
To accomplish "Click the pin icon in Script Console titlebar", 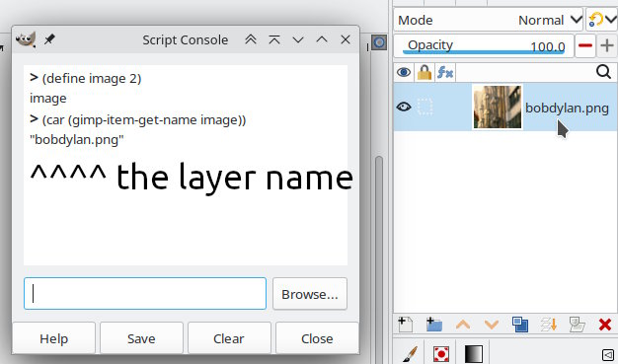I will tap(49, 39).
